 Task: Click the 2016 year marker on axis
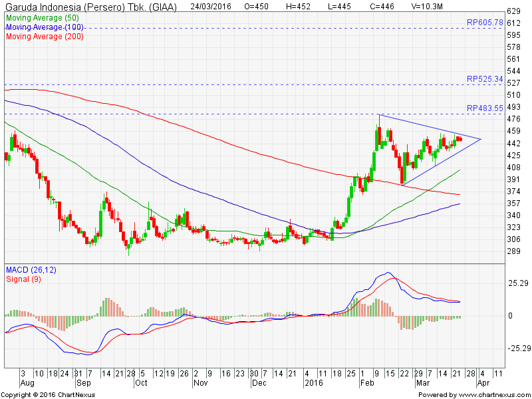point(312,384)
